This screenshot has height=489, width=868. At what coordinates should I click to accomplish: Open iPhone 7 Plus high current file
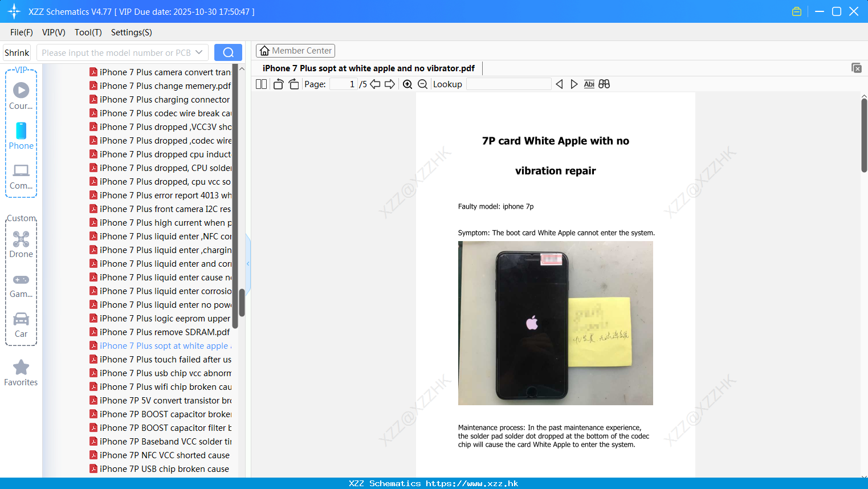tap(160, 223)
